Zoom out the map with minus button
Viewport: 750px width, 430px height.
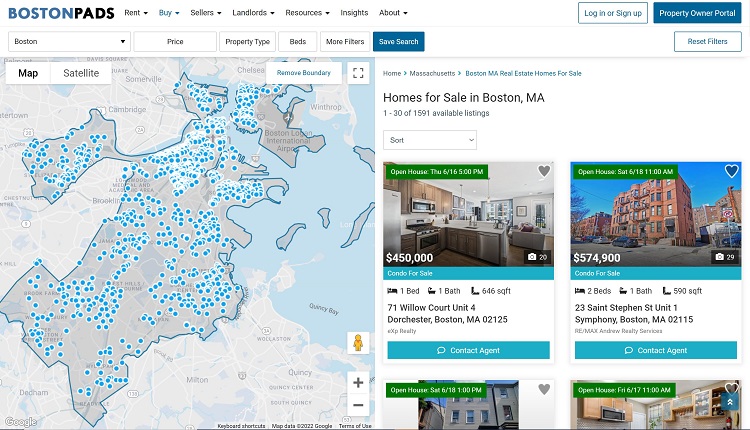click(x=358, y=405)
